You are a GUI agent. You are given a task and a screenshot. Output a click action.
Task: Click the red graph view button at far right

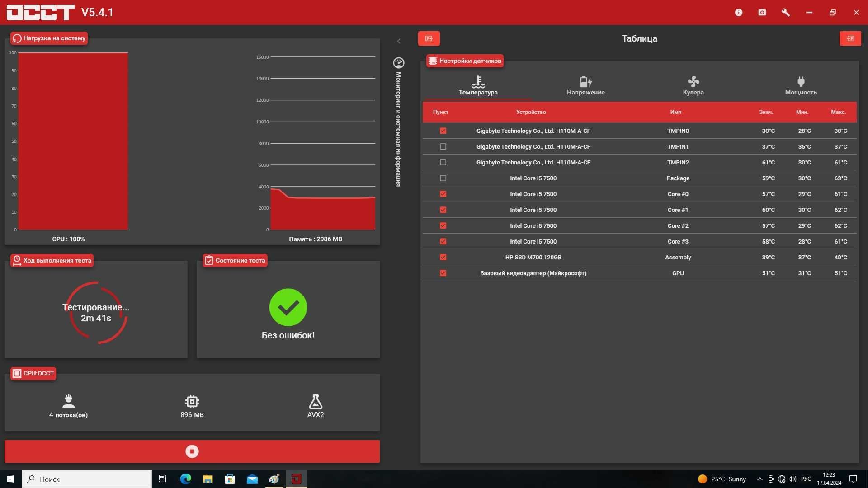[x=850, y=38]
